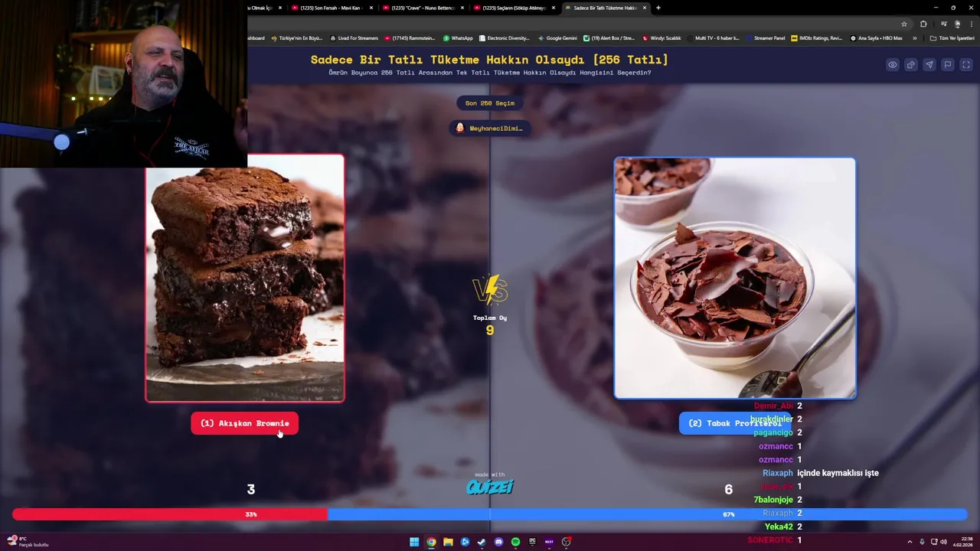
Task: Click chat username Yeka42
Action: pos(779,527)
